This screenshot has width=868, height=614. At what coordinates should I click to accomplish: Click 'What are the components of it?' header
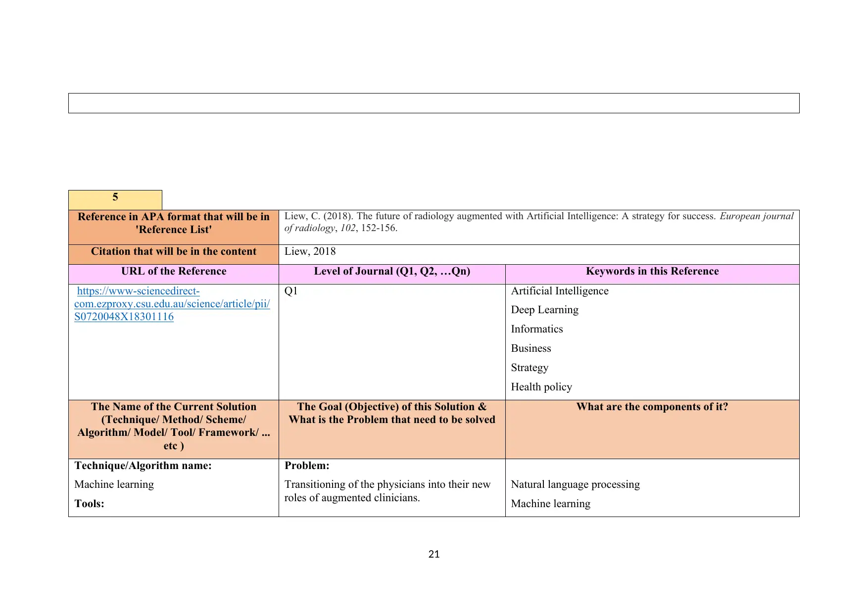(652, 429)
